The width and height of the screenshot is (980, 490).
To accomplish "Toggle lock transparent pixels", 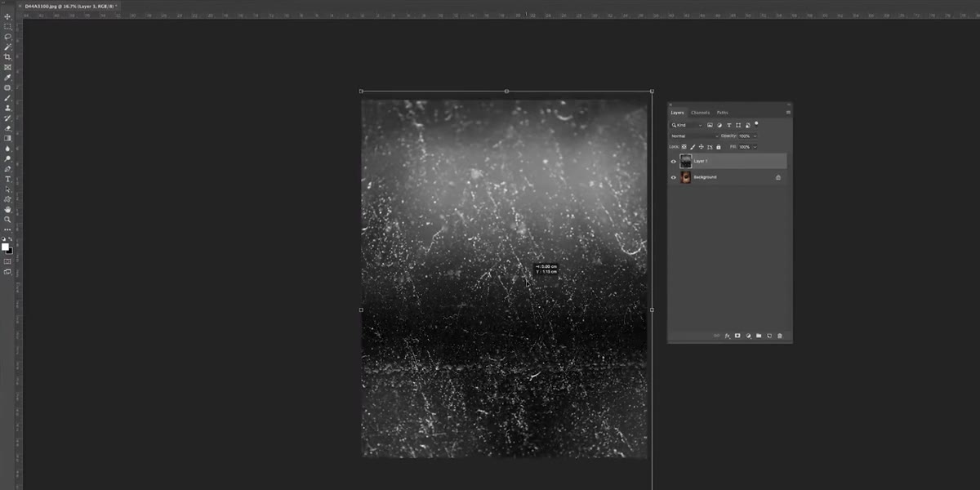I will [x=684, y=147].
